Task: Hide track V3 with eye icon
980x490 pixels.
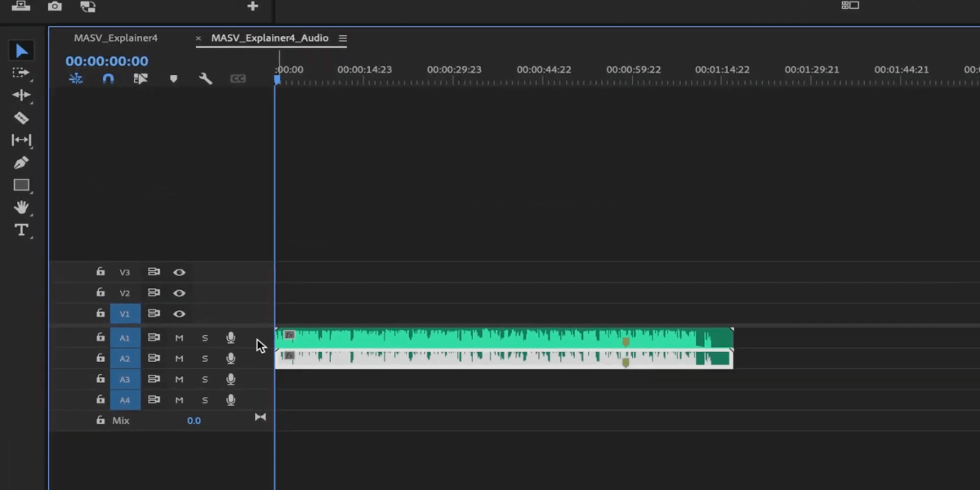Action: pyautogui.click(x=179, y=272)
